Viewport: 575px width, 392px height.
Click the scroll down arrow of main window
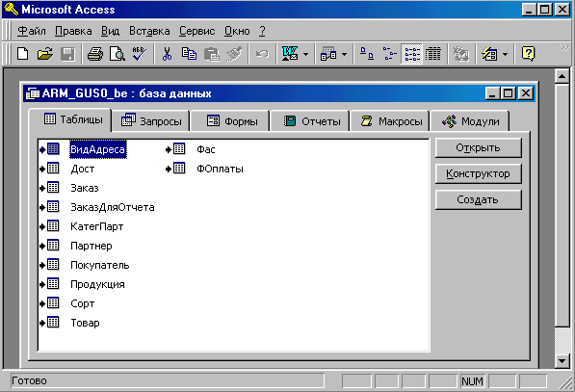pos(562,360)
